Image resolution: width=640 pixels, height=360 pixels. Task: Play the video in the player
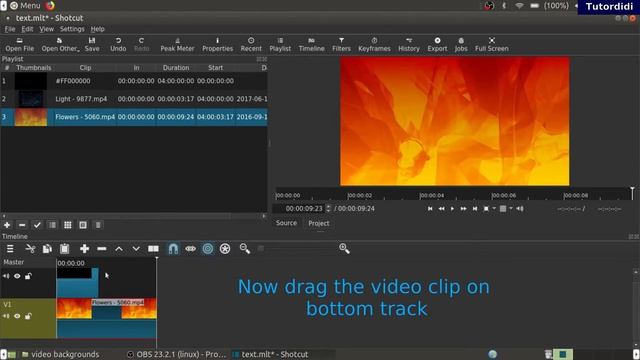click(x=452, y=209)
